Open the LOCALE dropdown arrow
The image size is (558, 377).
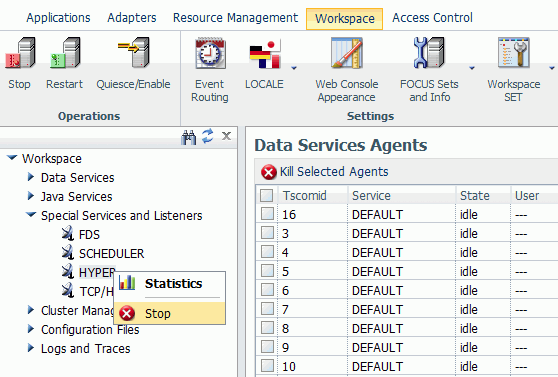[x=294, y=68]
